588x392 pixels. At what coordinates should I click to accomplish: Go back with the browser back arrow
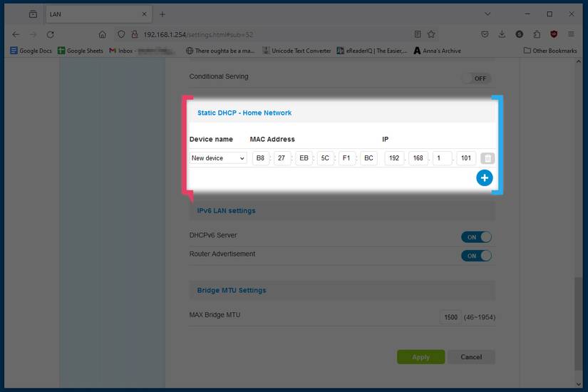pos(16,34)
